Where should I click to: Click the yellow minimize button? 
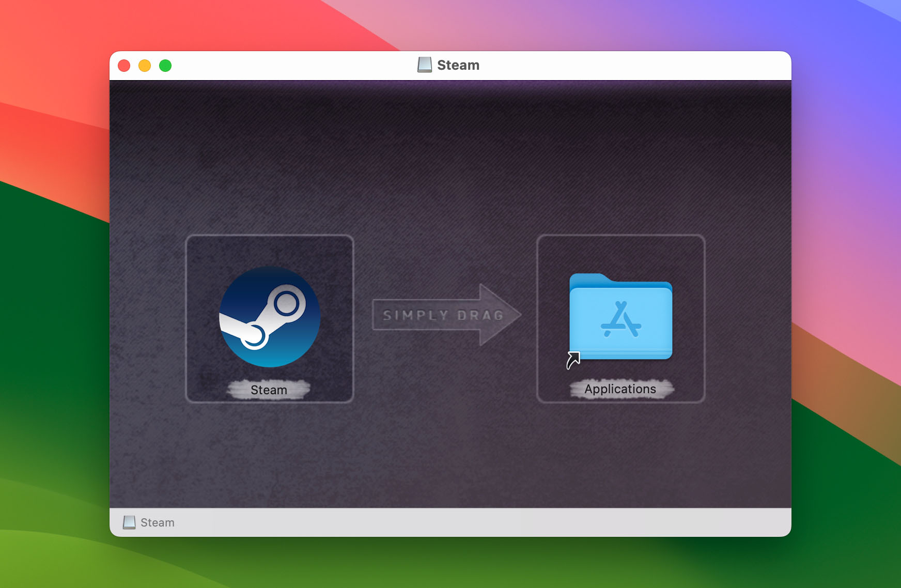(144, 65)
